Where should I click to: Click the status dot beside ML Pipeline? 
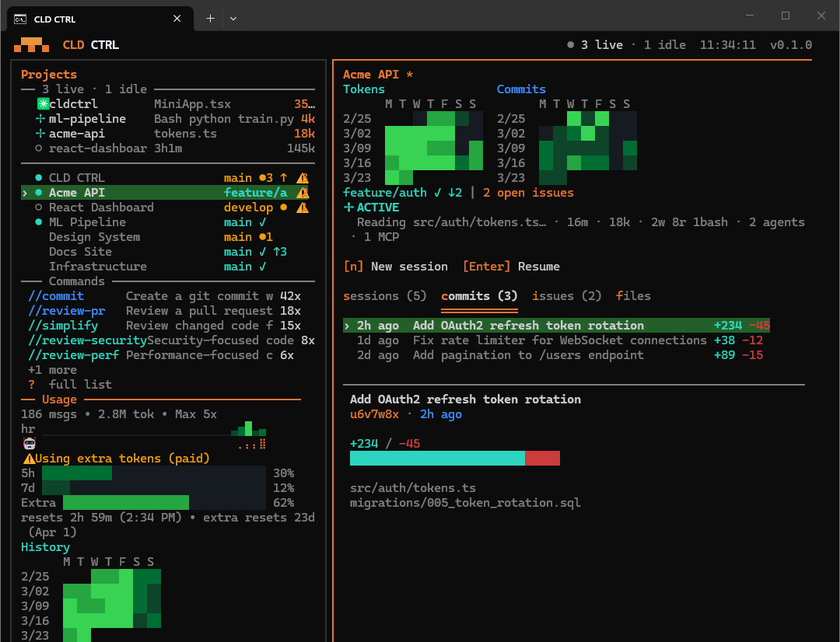click(x=39, y=222)
